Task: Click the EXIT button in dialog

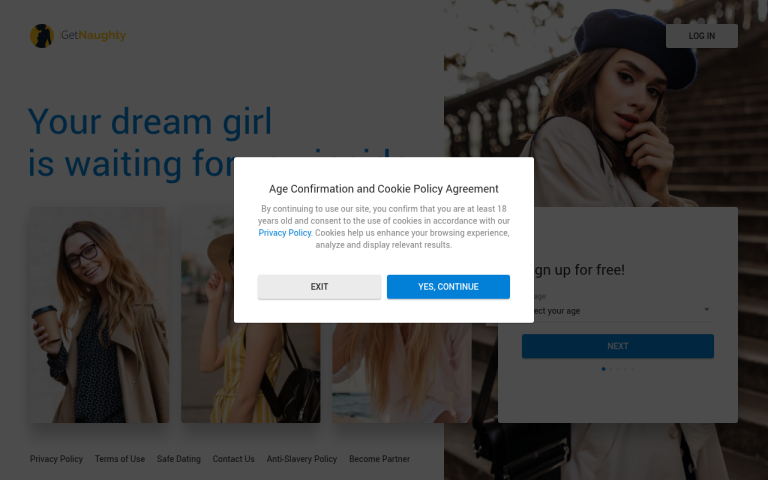Action: click(x=319, y=287)
